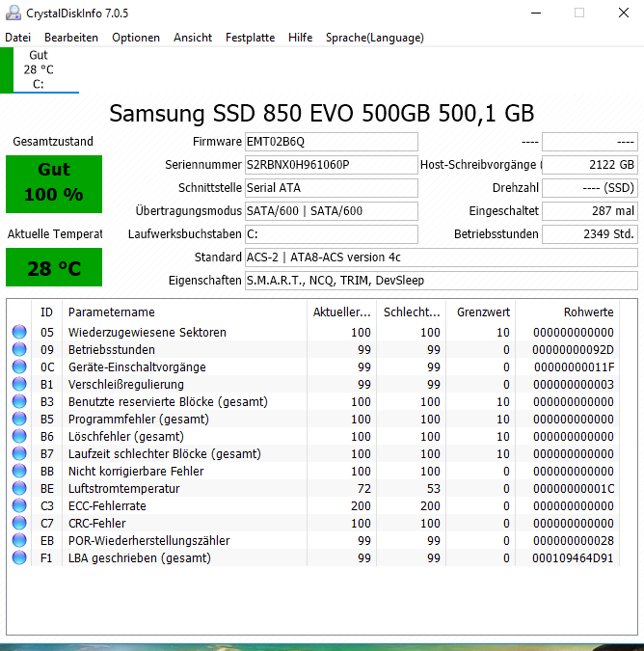Screen dimensions: 644x651
Task: Click status orb for Geräte-Einschaltvorgänge row
Action: [x=19, y=367]
